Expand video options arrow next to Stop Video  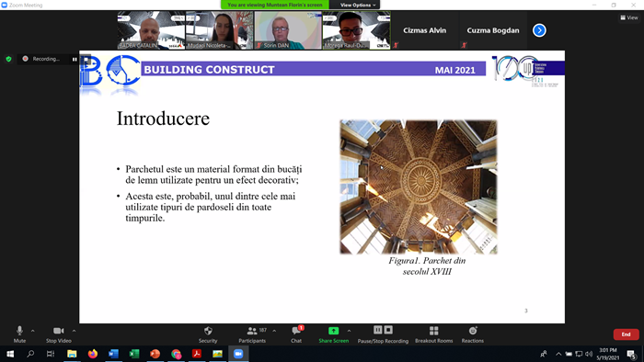click(x=74, y=331)
